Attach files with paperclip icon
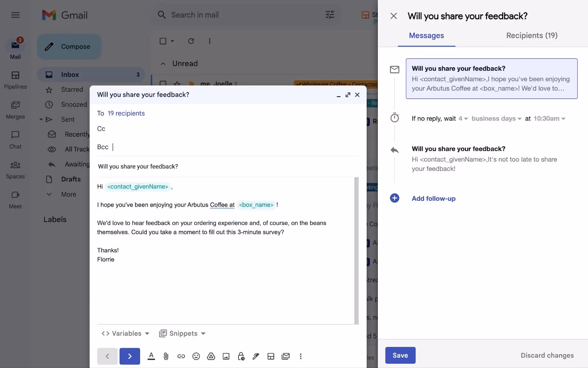Screen dimensions: 588x368 [x=166, y=356]
